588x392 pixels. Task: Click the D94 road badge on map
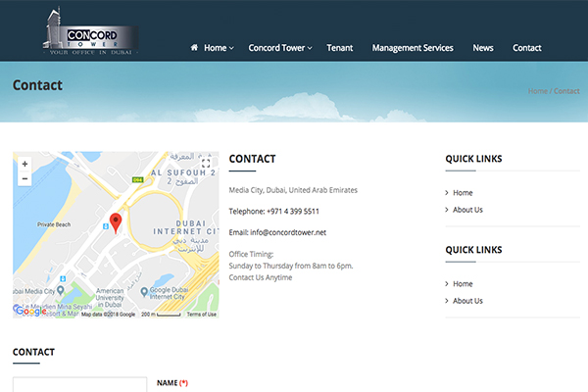[x=137, y=180]
